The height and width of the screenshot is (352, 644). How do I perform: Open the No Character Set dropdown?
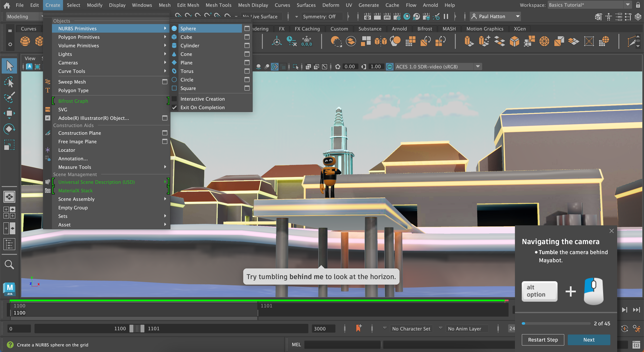click(411, 329)
